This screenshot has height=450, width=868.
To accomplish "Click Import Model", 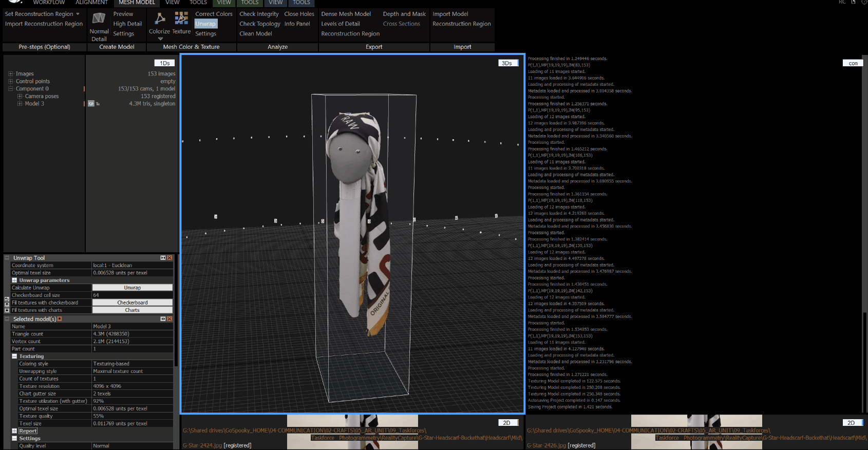I will click(450, 14).
